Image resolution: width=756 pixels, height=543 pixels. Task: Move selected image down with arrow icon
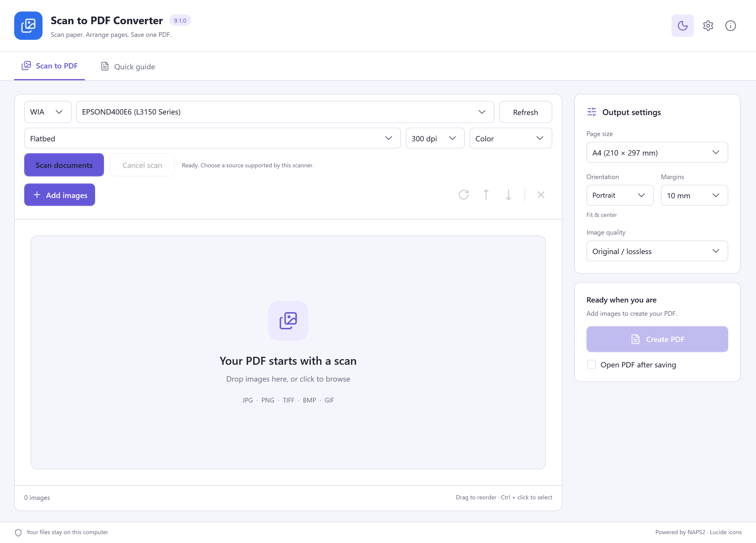click(x=508, y=194)
